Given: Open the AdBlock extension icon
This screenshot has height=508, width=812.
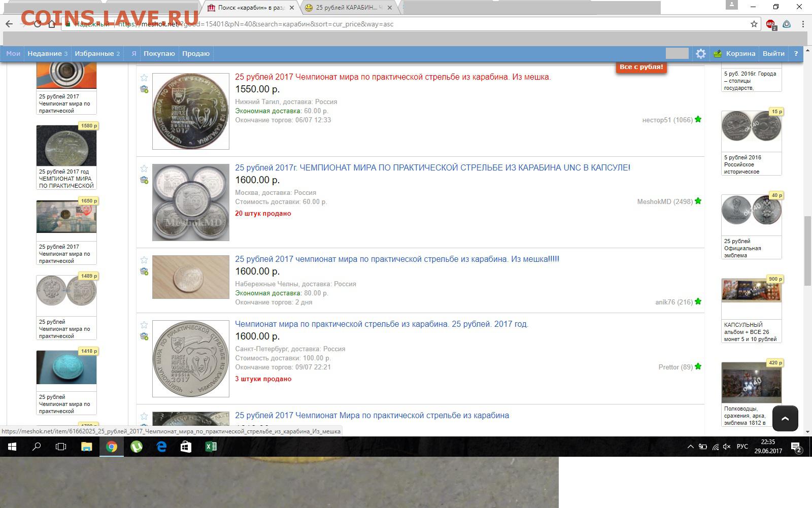Looking at the screenshot, I should (770, 24).
